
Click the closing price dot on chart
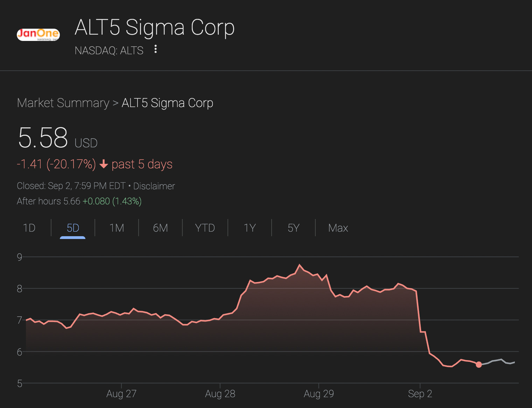click(x=478, y=365)
